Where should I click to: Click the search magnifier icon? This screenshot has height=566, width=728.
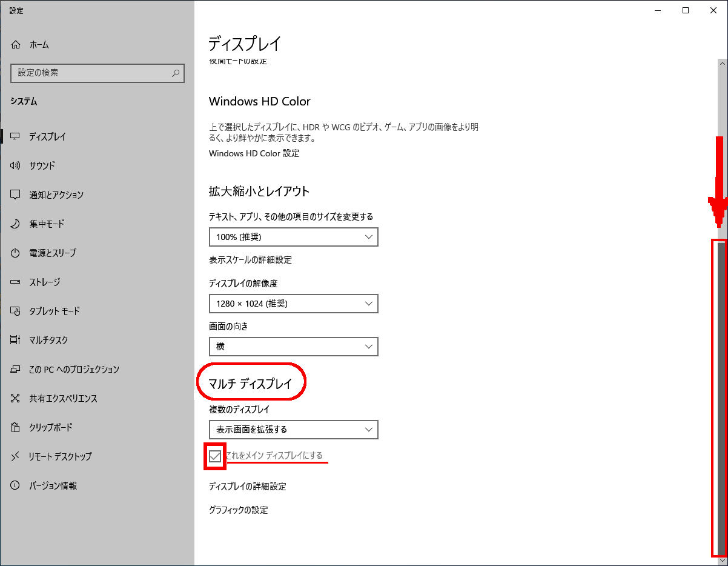pos(176,73)
